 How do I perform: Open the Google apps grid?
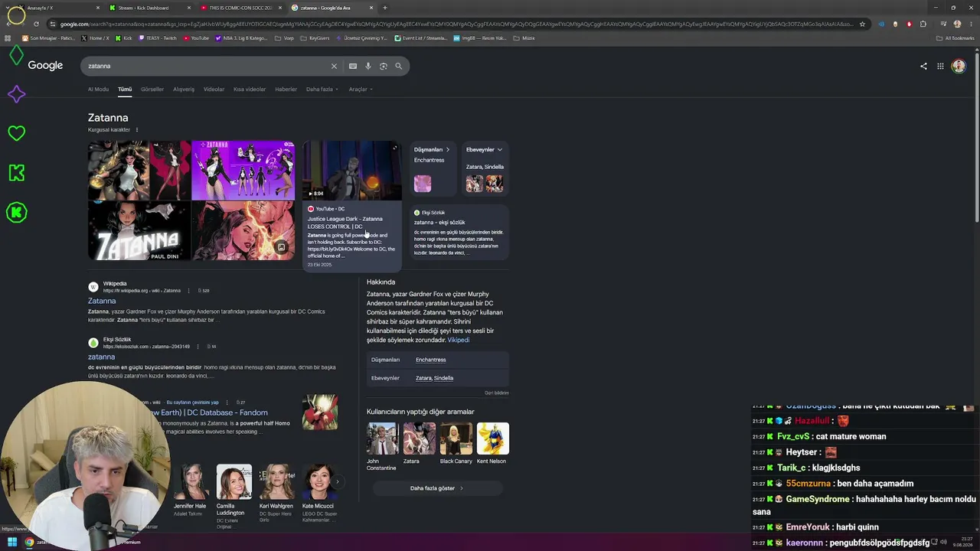coord(940,66)
